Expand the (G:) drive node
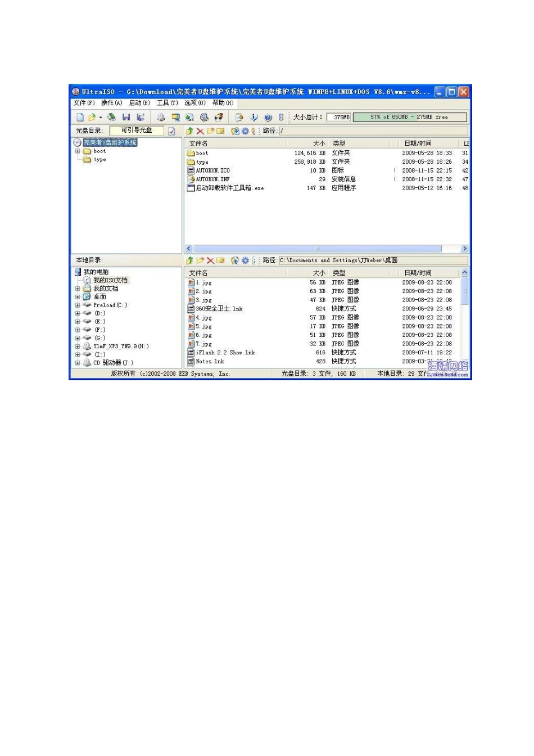The width and height of the screenshot is (534, 756). click(78, 338)
